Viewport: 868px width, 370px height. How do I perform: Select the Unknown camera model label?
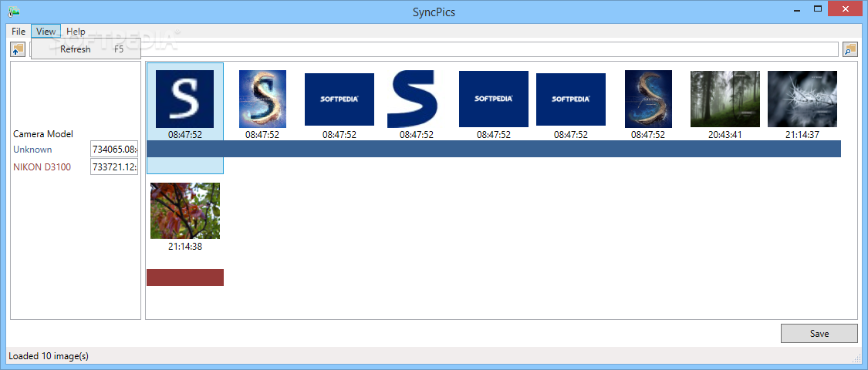(x=32, y=150)
